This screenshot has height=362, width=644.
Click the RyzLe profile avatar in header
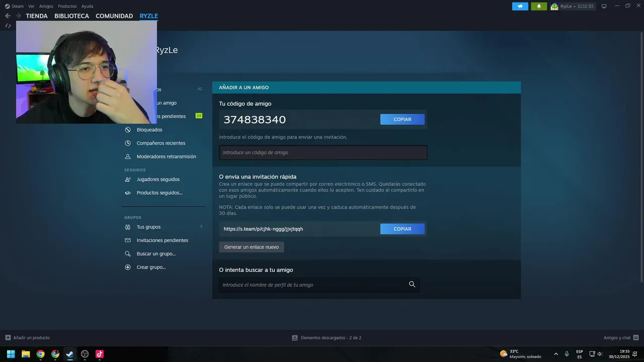554,6
